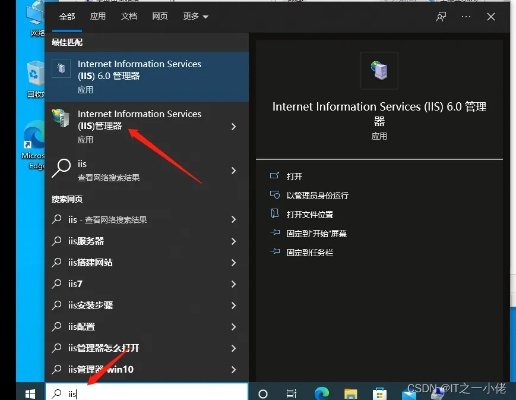Click the run as administrator shield icon

[275, 195]
